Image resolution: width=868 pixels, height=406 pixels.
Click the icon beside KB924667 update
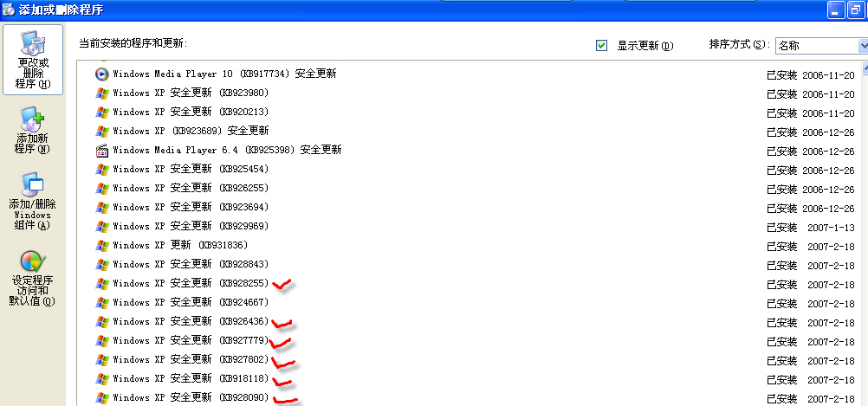coord(102,303)
